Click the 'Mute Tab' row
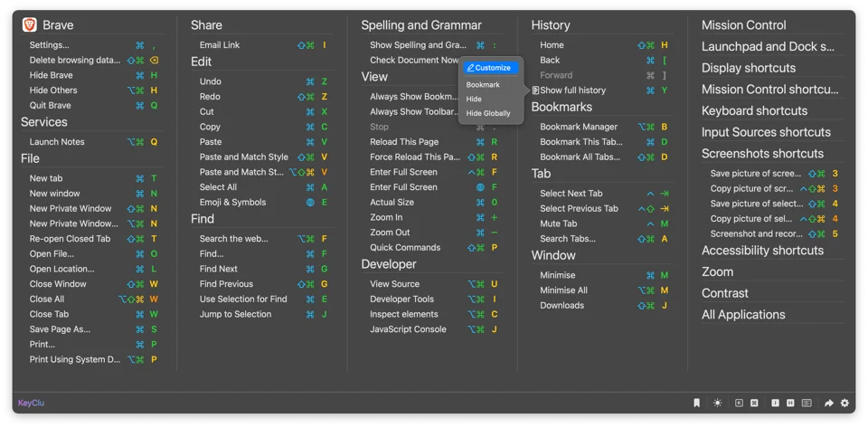Image resolution: width=868 pixels, height=428 pixels. pyautogui.click(x=604, y=224)
